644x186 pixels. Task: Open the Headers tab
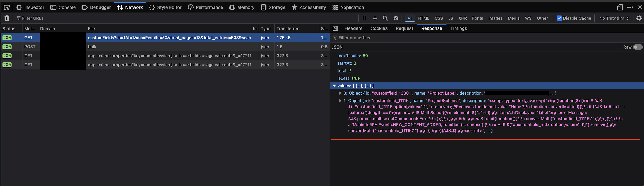[x=353, y=28]
